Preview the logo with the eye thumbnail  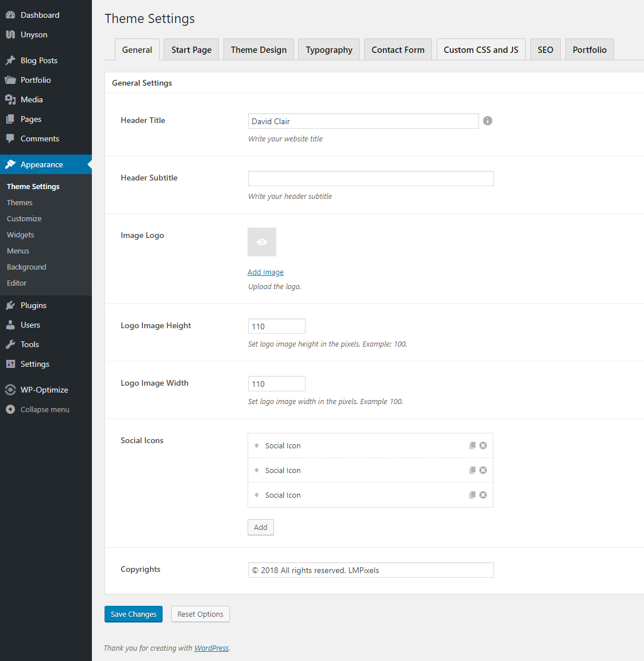pos(261,241)
